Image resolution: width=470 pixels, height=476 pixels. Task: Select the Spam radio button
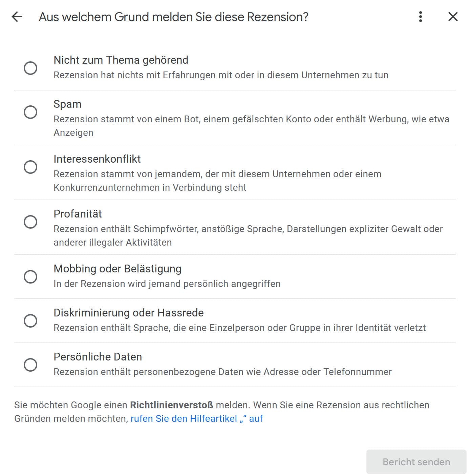[30, 112]
